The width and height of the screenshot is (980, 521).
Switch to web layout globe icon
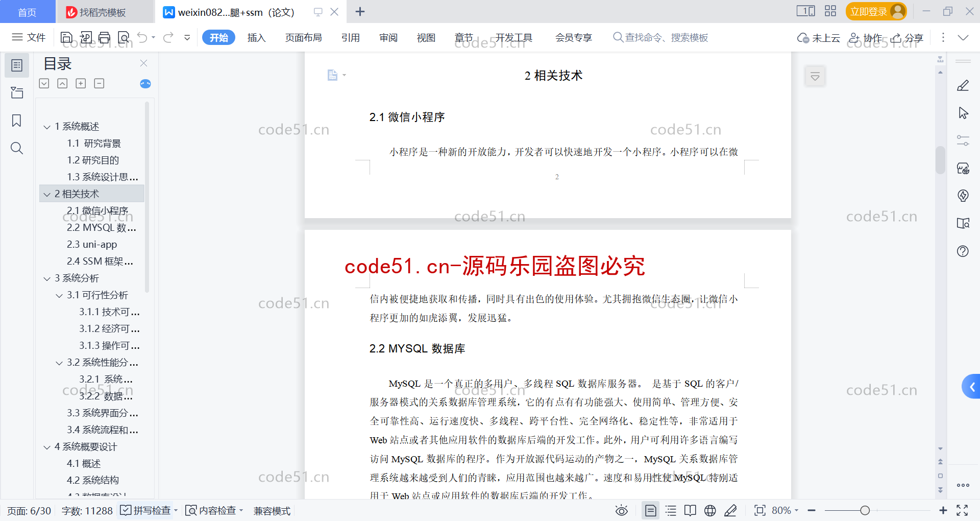(710, 510)
